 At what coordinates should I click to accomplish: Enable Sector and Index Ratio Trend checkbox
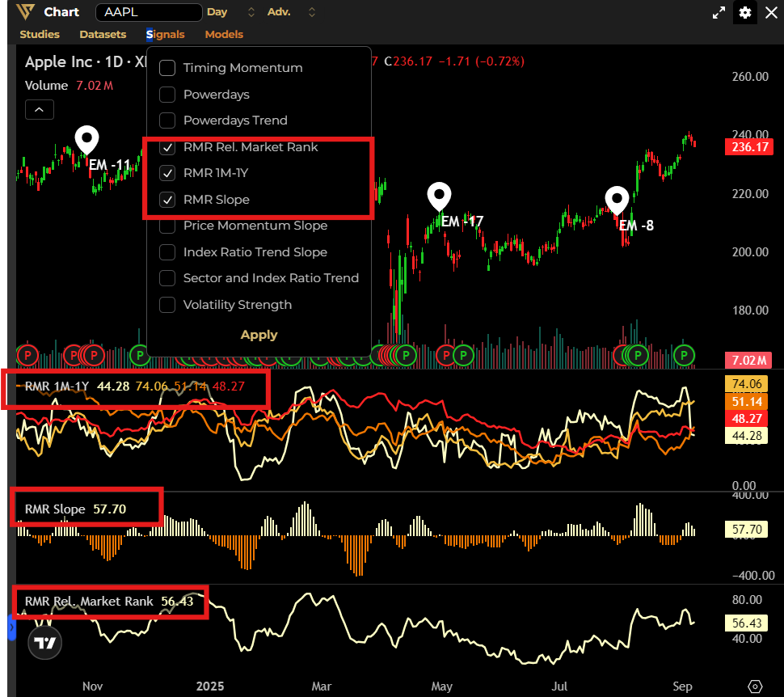[x=167, y=278]
